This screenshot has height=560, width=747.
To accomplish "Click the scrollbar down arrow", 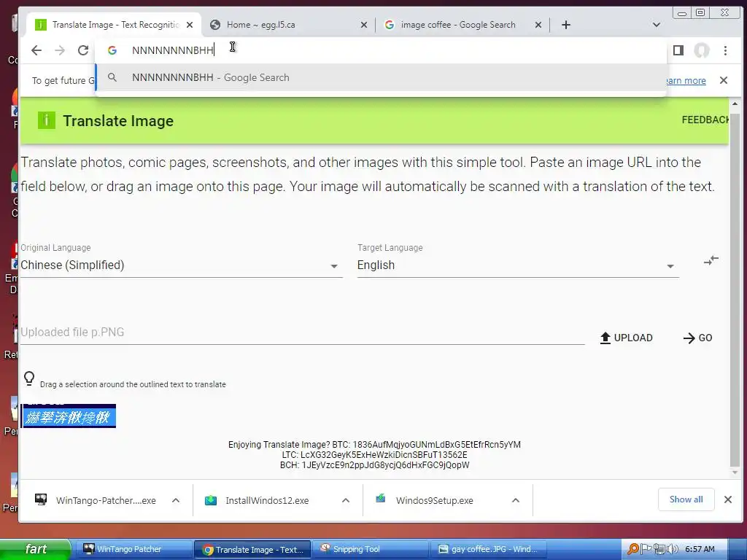I will tap(735, 472).
